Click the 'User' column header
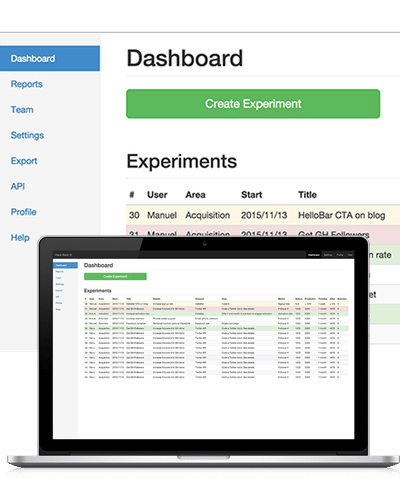The image size is (400, 479). (x=157, y=195)
